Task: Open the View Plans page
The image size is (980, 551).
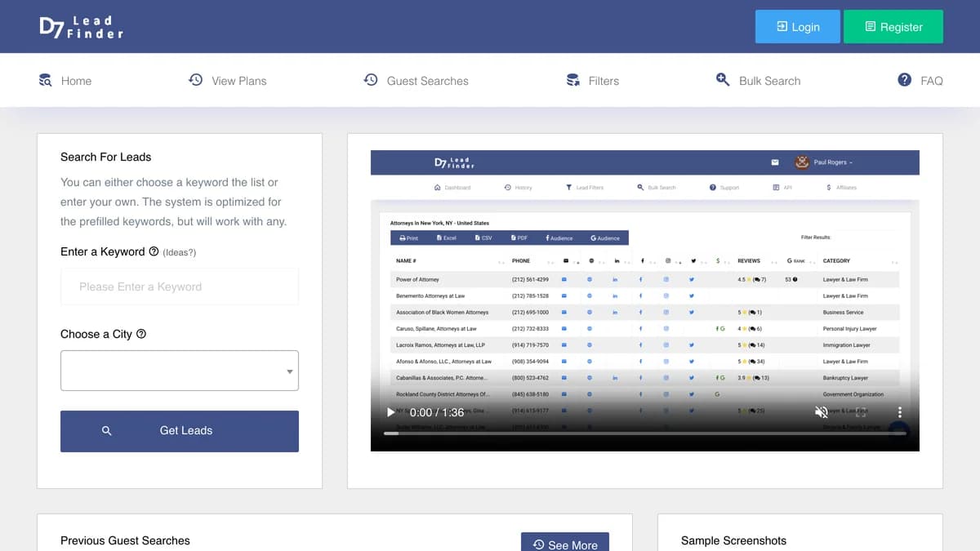Action: point(227,81)
